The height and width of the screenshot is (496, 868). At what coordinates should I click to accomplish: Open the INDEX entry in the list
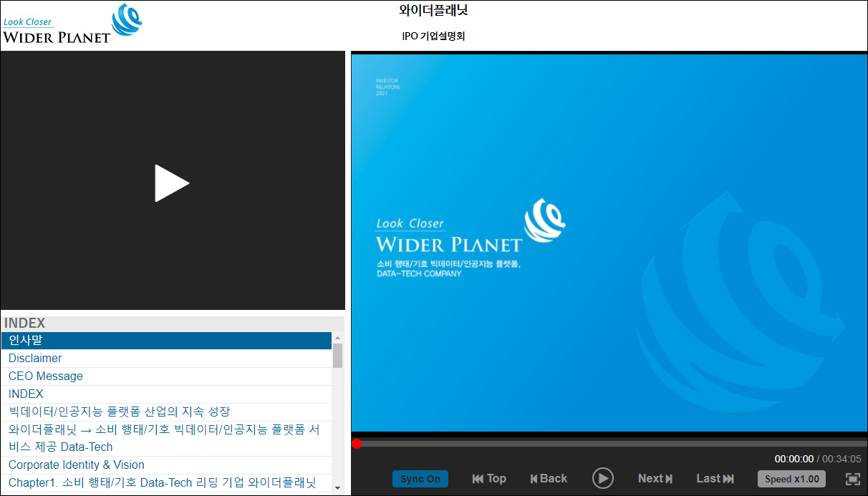pyautogui.click(x=166, y=394)
